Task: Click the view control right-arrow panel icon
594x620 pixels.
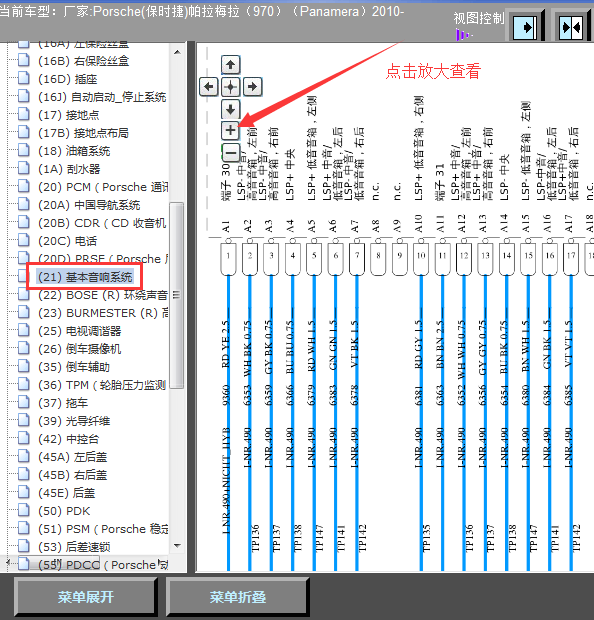Action: (x=525, y=28)
